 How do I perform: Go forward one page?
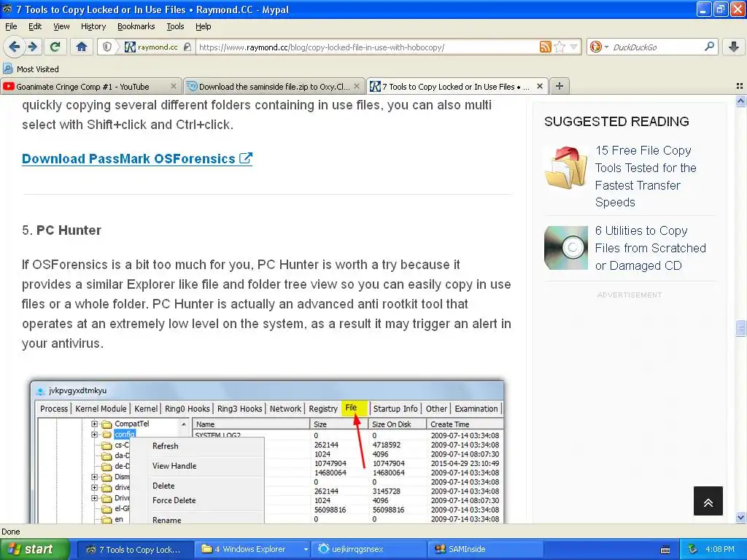(x=32, y=47)
